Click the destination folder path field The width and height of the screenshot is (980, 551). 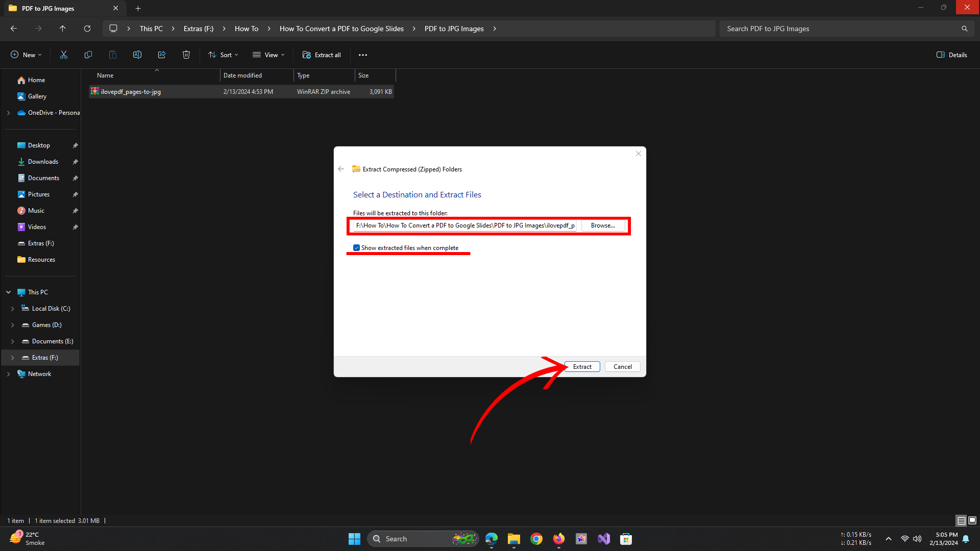tap(464, 226)
